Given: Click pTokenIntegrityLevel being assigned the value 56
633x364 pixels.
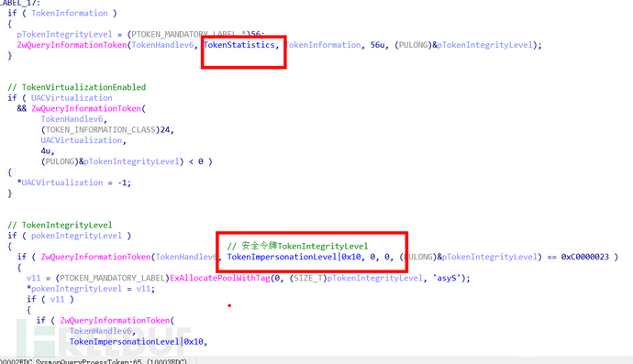Looking at the screenshot, I should (x=64, y=34).
